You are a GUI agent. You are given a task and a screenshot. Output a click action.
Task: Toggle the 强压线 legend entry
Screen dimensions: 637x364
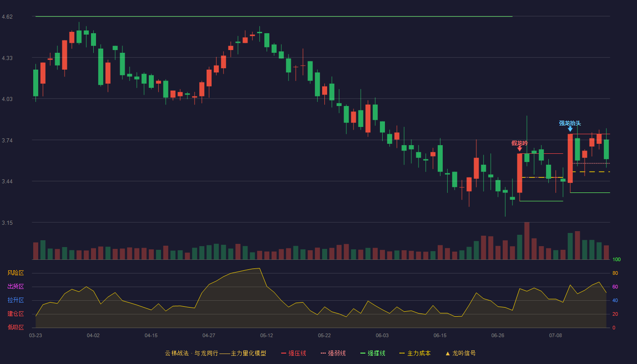293,353
